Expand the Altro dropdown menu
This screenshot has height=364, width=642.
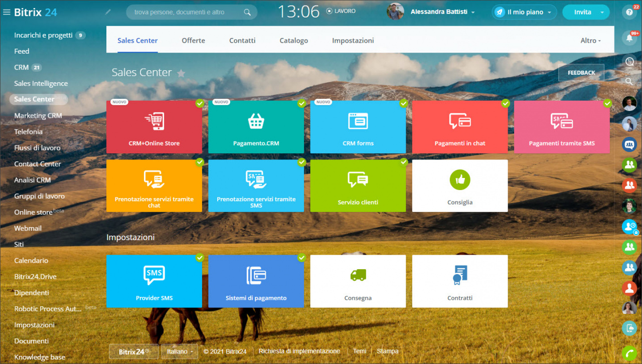click(590, 41)
